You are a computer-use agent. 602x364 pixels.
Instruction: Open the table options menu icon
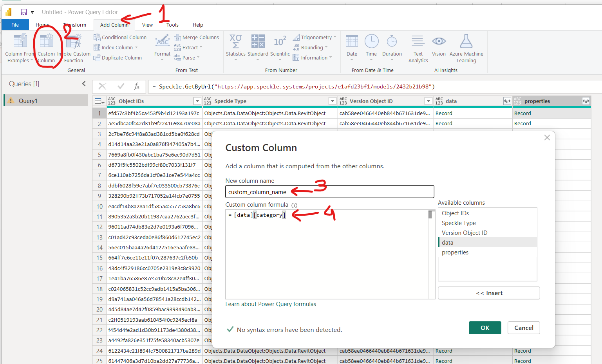(99, 101)
